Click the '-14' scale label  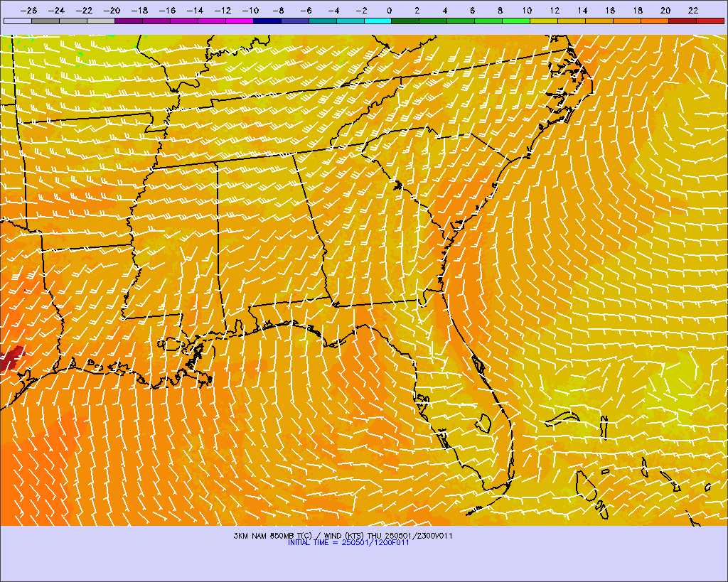tap(195, 11)
